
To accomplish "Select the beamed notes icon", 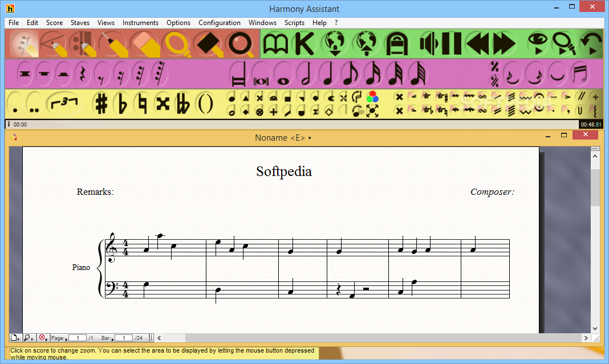I will coord(580,73).
